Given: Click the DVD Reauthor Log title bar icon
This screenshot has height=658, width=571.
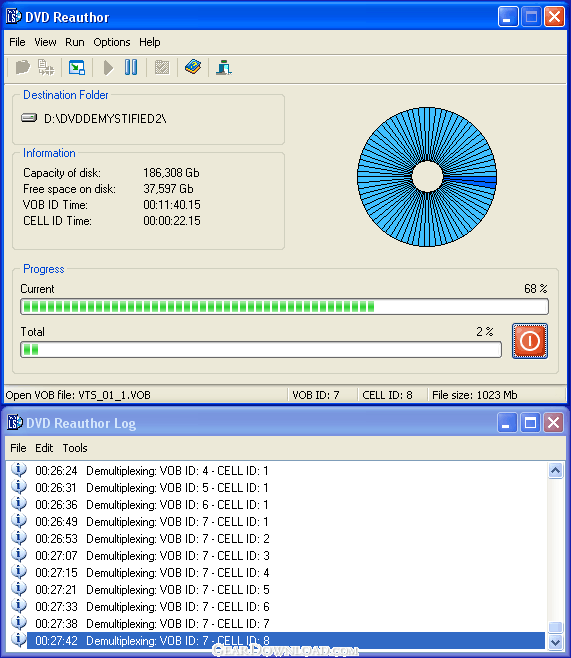Looking at the screenshot, I should coord(14,423).
